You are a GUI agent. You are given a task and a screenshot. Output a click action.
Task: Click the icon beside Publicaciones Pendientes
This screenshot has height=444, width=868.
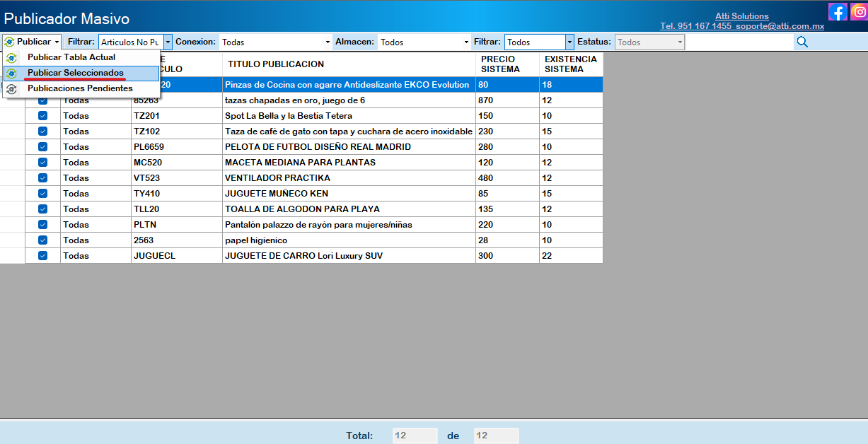tap(12, 89)
